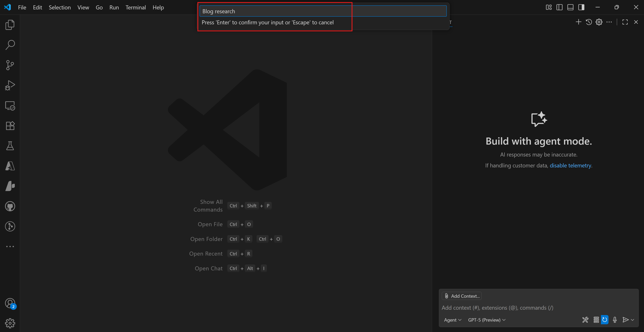Viewport: 644px width, 332px height.
Task: Open the Azure view in activity bar
Action: [x=10, y=166]
